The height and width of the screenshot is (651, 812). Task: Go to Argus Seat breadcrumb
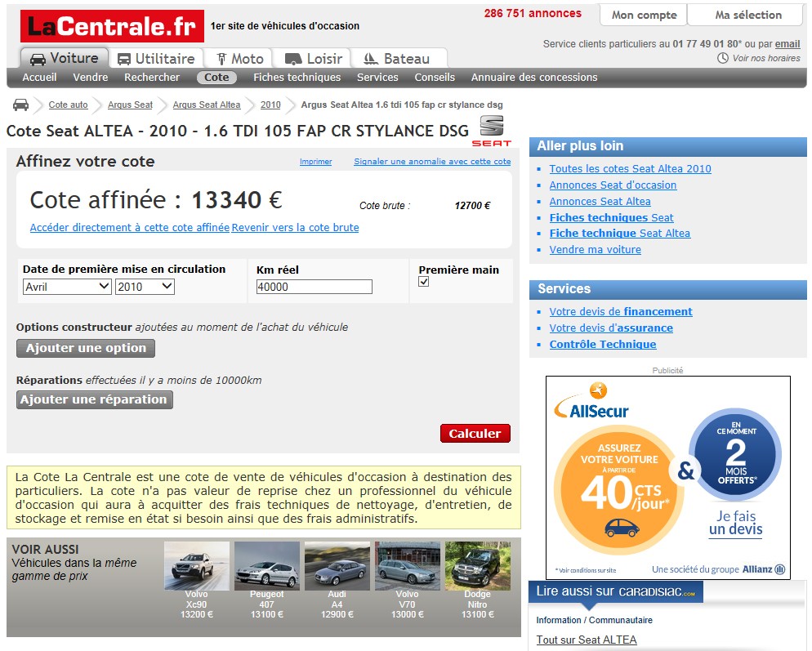pyautogui.click(x=130, y=105)
